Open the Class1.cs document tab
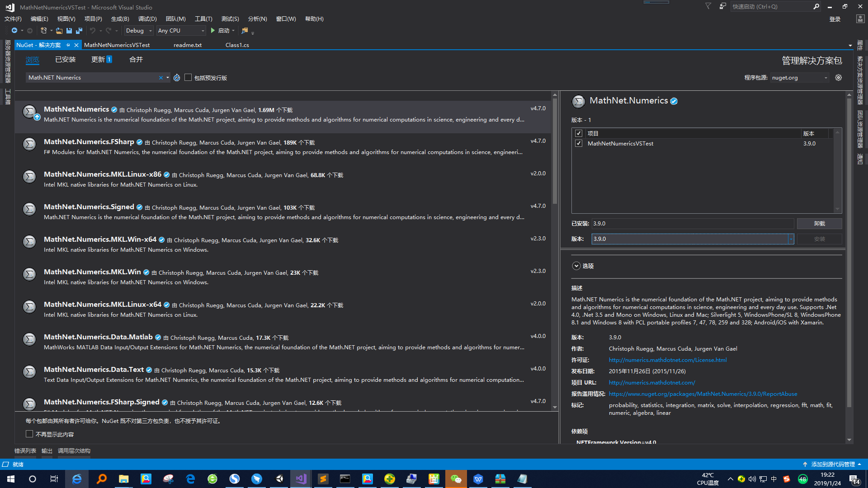The width and height of the screenshot is (868, 488). 237,45
